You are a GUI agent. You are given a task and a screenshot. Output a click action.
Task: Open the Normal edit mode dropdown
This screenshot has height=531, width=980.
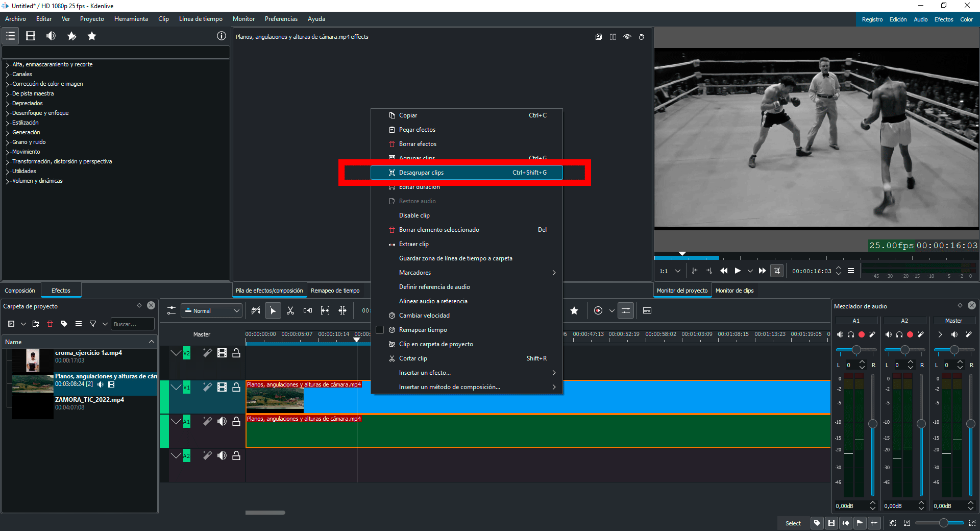coord(211,310)
